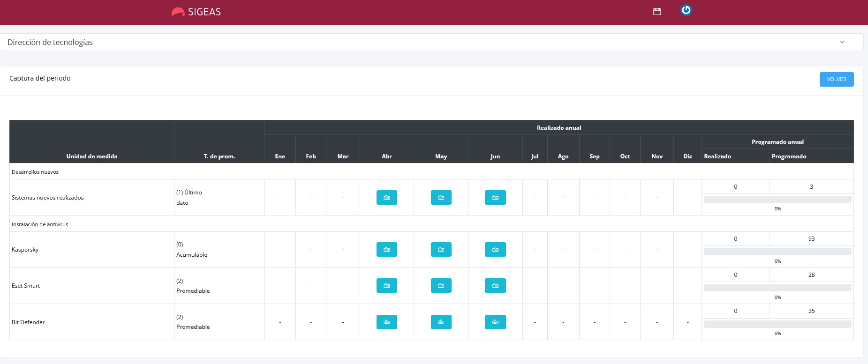The image size is (868, 364).
Task: Click the Bit Defender programmed value 35
Action: pyautogui.click(x=811, y=311)
